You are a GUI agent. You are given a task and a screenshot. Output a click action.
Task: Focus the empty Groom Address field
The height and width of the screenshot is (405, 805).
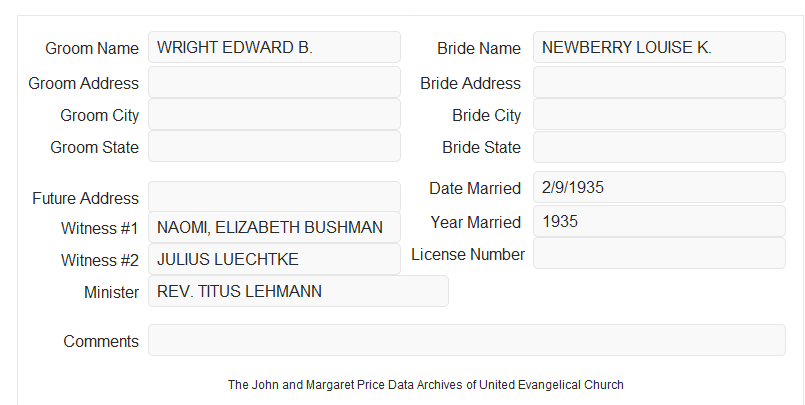tap(274, 82)
